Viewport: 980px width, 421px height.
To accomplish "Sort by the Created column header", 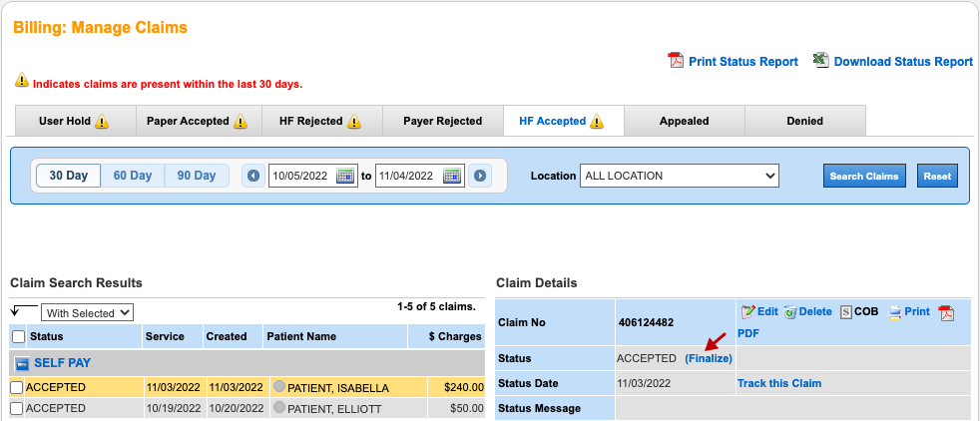I will pos(227,336).
